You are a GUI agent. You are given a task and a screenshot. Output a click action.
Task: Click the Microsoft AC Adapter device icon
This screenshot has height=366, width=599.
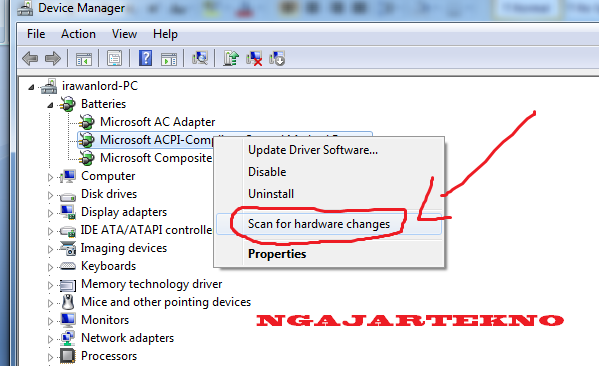pos(87,122)
